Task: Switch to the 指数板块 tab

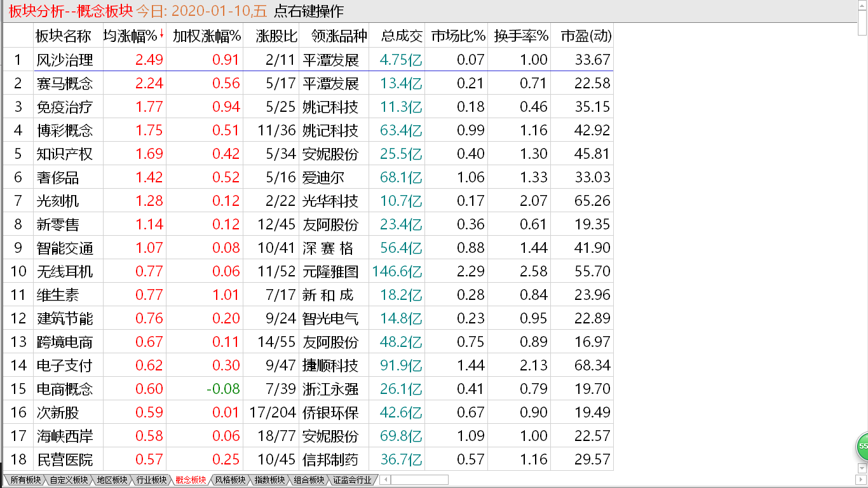Action: (269, 480)
